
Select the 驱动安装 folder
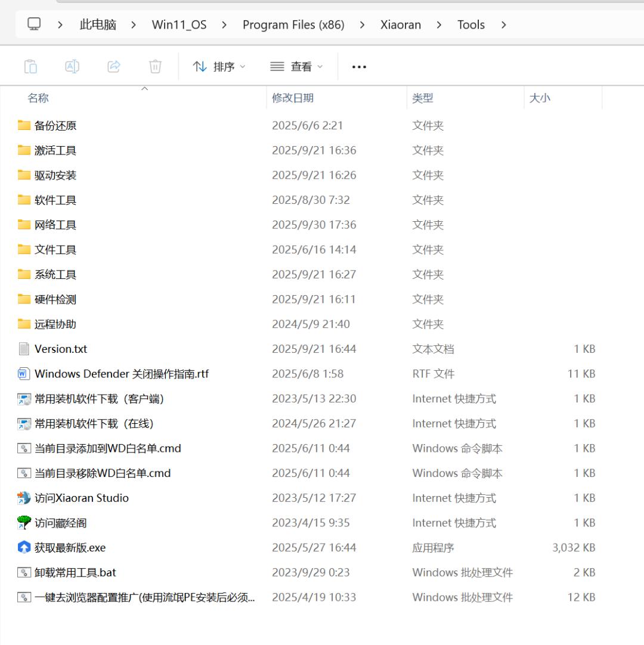(x=56, y=175)
